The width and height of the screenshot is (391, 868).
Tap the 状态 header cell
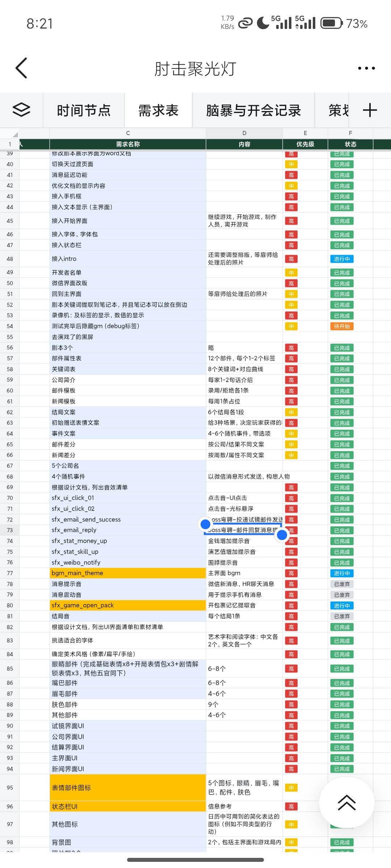coord(350,144)
